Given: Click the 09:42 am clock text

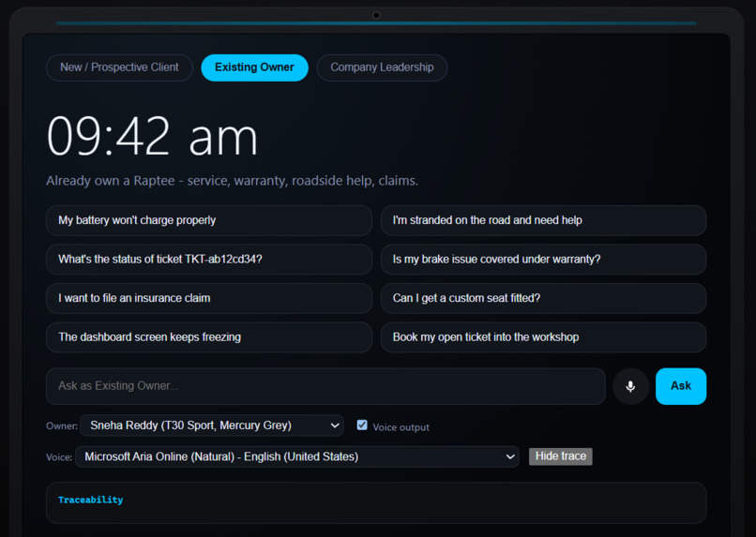Looking at the screenshot, I should click(x=152, y=136).
